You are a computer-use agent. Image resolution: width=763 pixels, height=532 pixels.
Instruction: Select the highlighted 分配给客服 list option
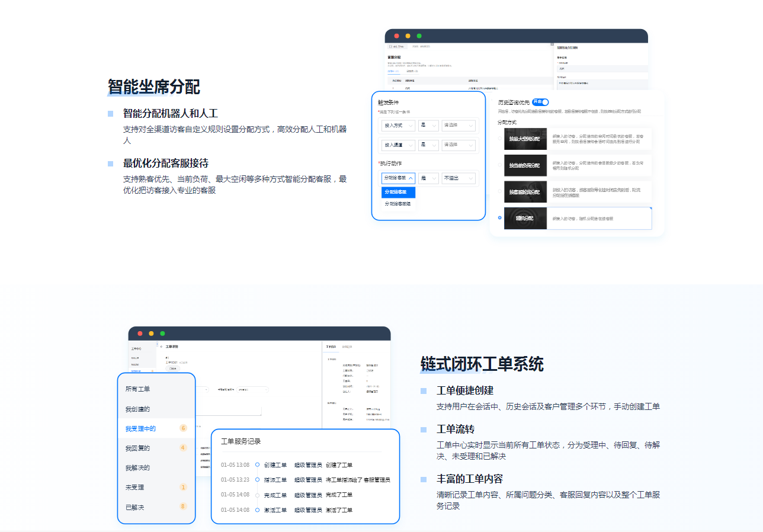pos(398,192)
